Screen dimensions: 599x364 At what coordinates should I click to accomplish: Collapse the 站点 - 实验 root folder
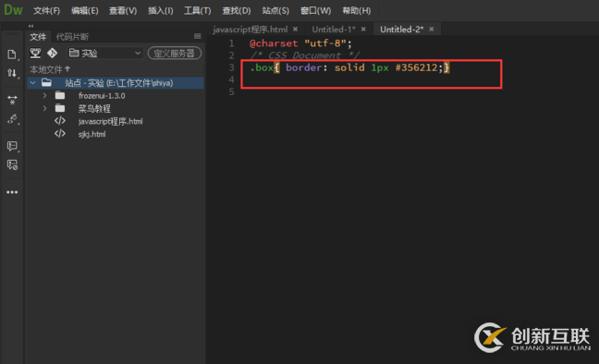point(33,82)
